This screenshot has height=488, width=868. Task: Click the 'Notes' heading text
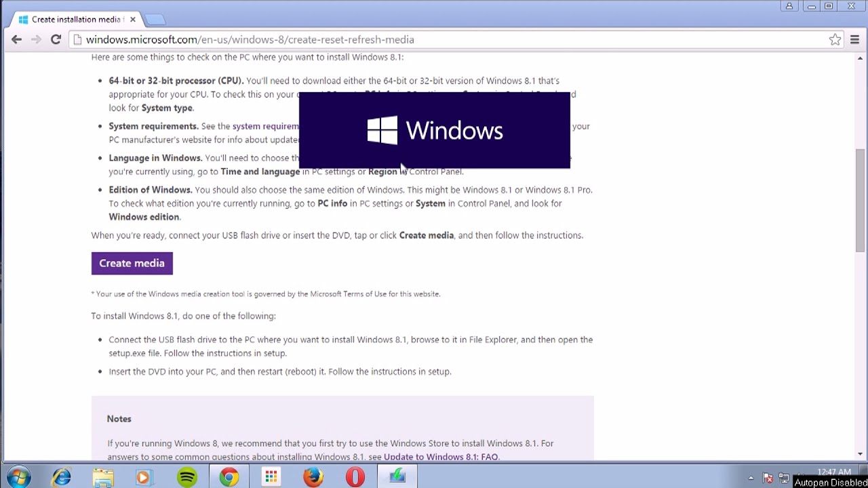119,419
